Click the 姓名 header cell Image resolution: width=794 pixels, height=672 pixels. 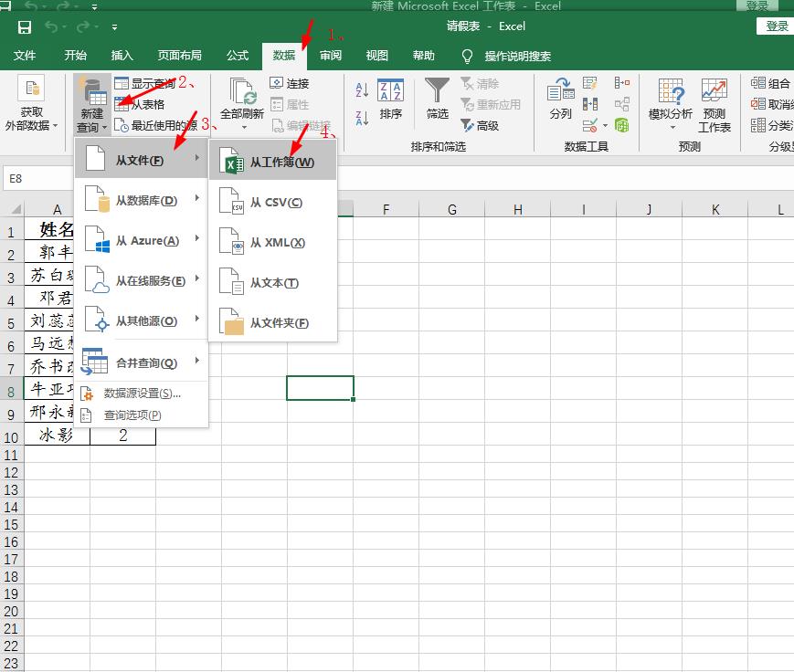pyautogui.click(x=49, y=229)
